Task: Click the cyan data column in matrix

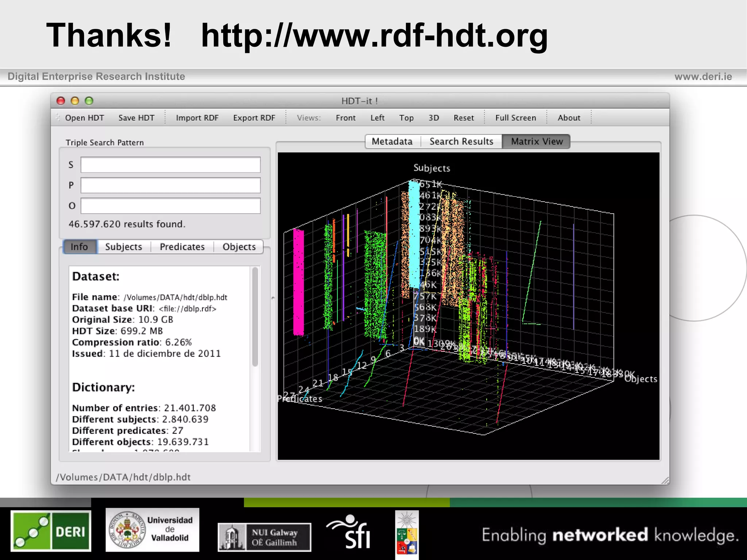Action: tap(414, 234)
